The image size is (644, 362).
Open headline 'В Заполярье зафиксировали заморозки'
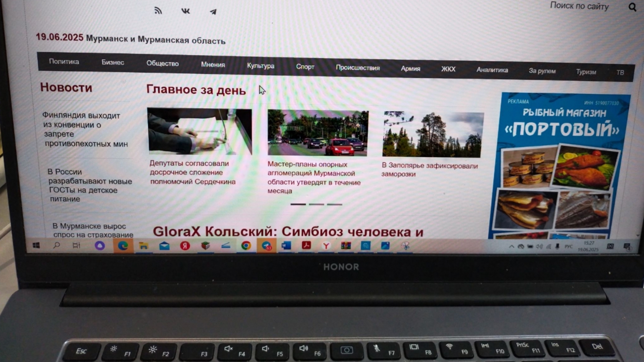click(429, 170)
